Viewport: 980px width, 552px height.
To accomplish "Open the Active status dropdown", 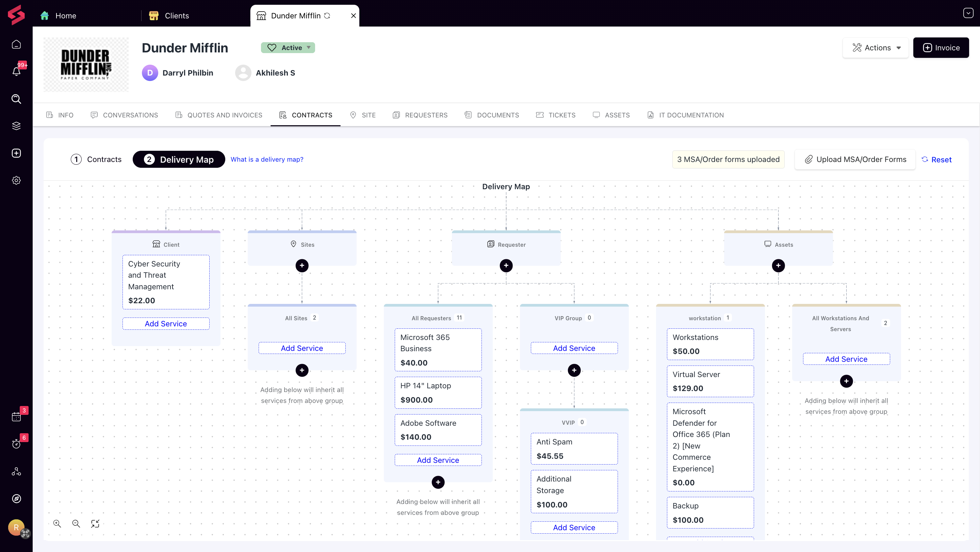I will click(x=288, y=48).
